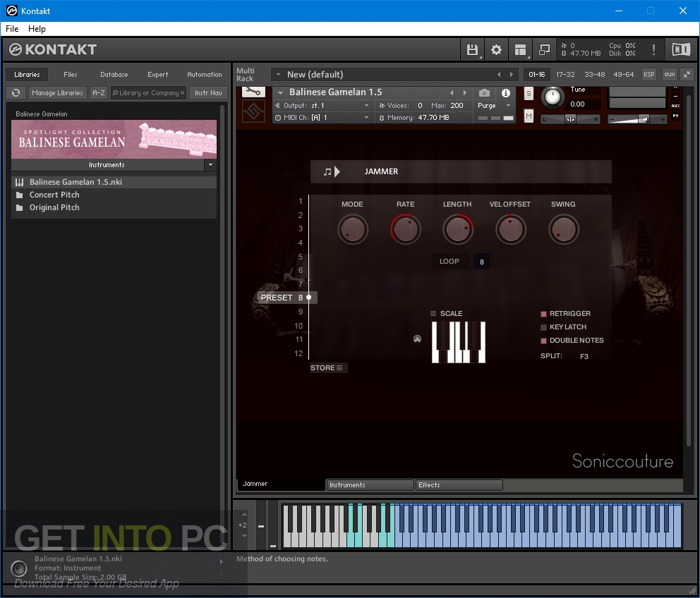Screen dimensions: 700x598
Task: Select next multi with right arrow
Action: 512,75
